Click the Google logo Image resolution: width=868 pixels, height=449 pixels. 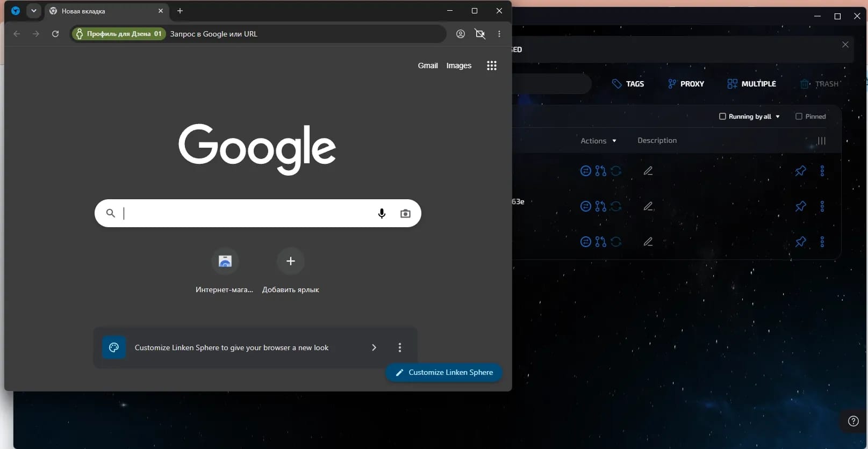[257, 149]
